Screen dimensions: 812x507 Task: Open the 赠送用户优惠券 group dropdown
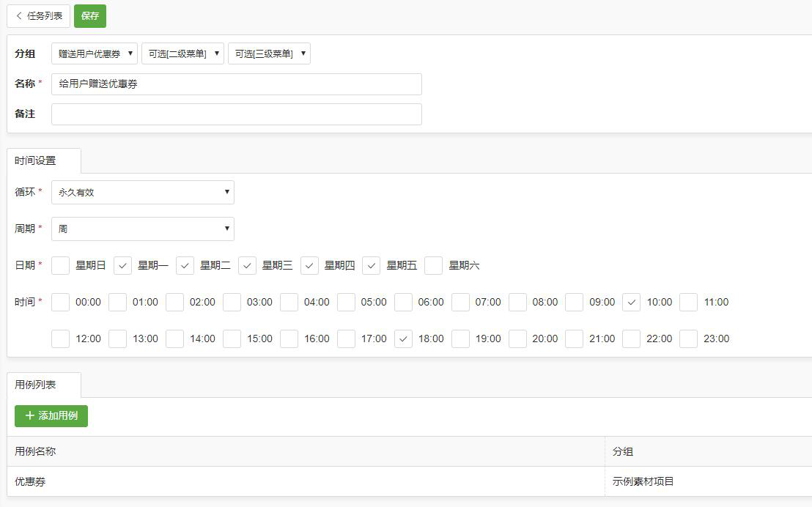click(x=94, y=53)
